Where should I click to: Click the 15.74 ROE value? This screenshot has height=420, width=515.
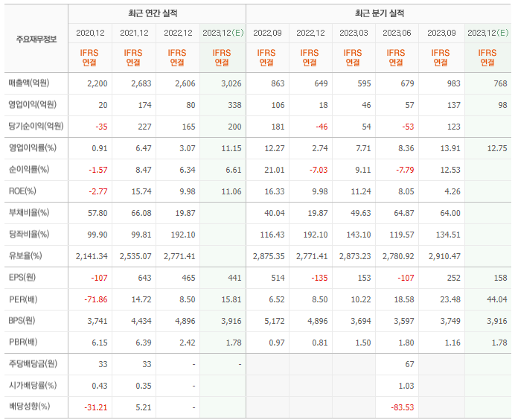pyautogui.click(x=141, y=191)
